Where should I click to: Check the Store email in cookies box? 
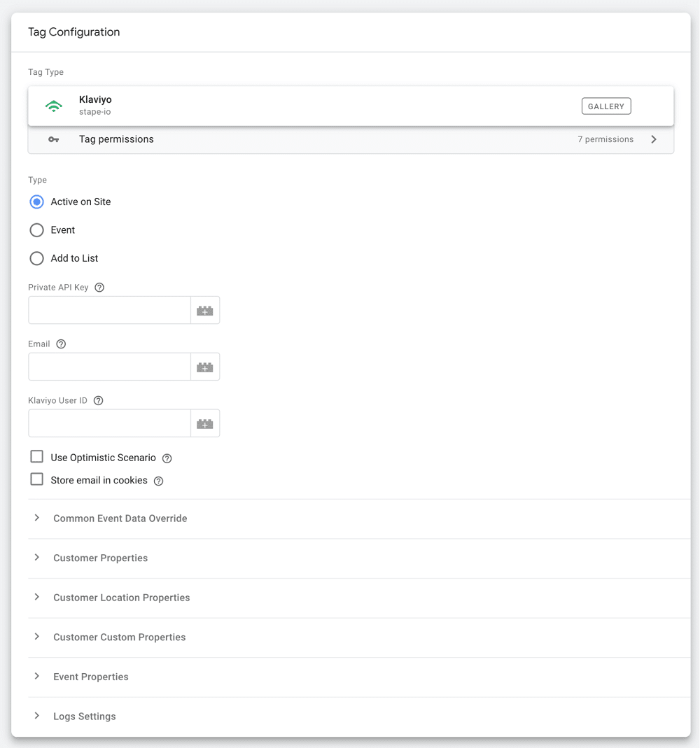coord(37,480)
